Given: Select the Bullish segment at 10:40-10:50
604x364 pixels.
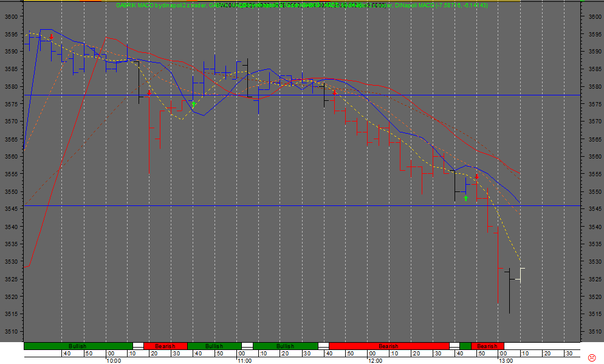Looking at the screenshot, I should [214, 346].
